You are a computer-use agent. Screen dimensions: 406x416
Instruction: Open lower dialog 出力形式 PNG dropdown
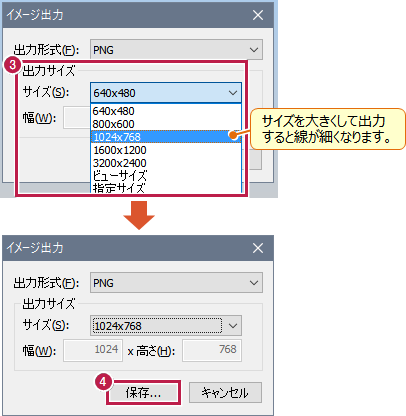click(176, 283)
